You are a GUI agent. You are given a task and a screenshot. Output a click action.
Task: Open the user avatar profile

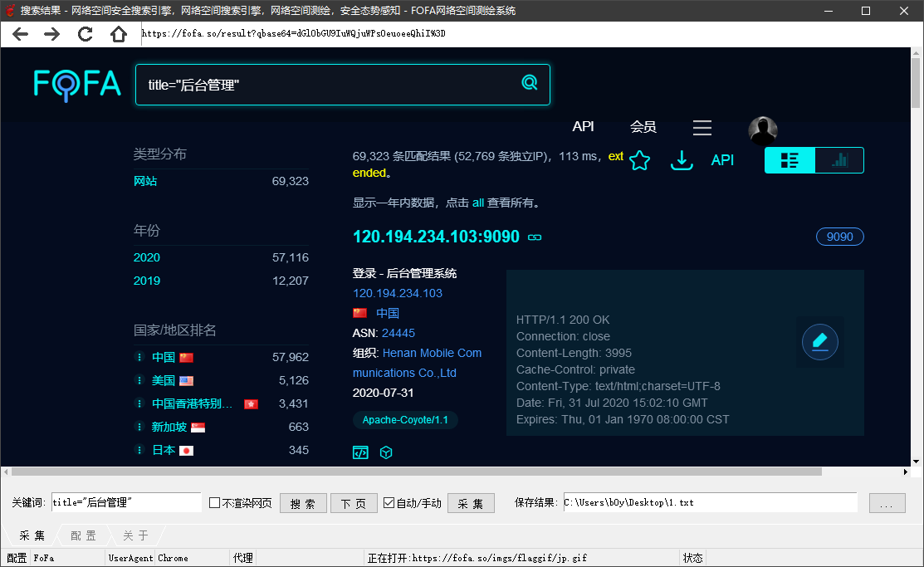pos(763,131)
